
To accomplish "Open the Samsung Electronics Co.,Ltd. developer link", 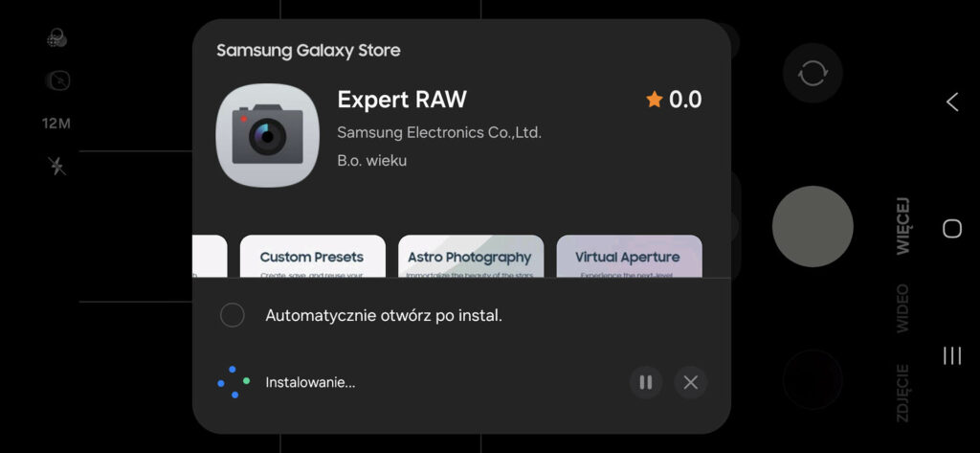I will tap(439, 133).
